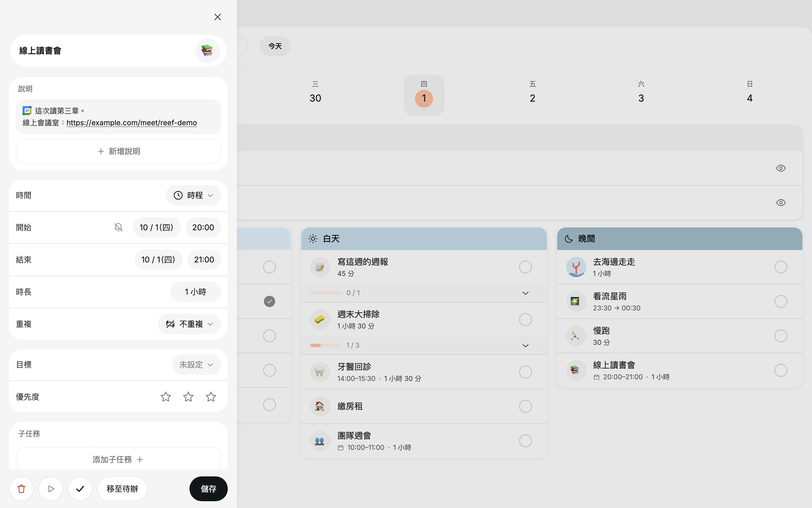The width and height of the screenshot is (812, 508).
Task: Set priority to two stars
Action: pyautogui.click(x=188, y=397)
